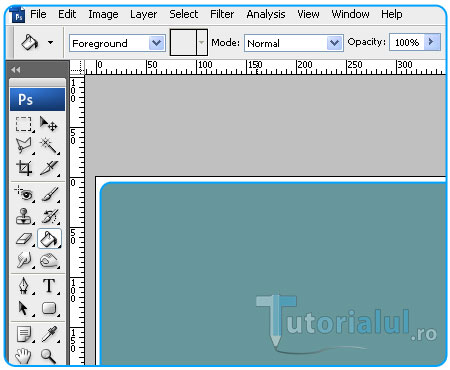Pick the Magic Wand tool
Viewport: 450px width, 370px height.
(49, 146)
